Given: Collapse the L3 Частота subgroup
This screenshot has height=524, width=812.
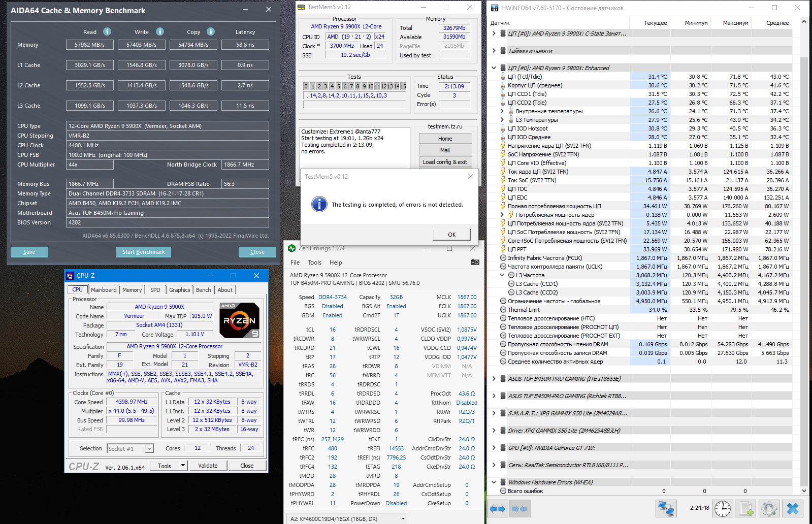Looking at the screenshot, I should pyautogui.click(x=502, y=275).
